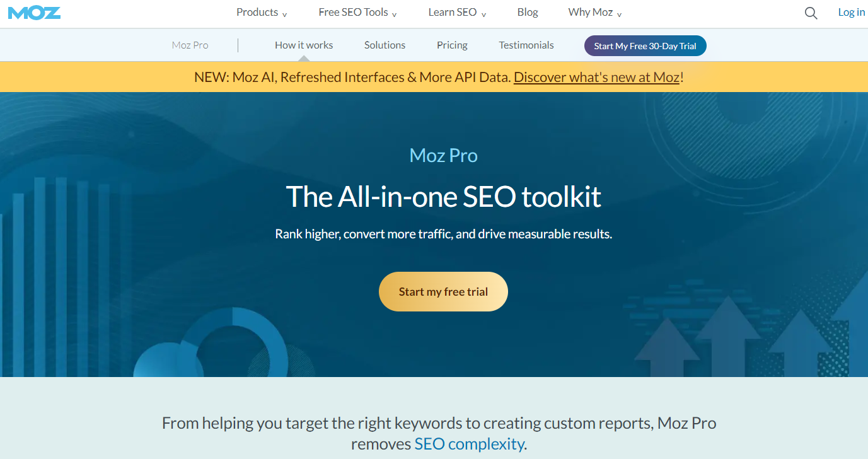Expand the Why Moz menu
The width and height of the screenshot is (868, 459).
click(594, 13)
